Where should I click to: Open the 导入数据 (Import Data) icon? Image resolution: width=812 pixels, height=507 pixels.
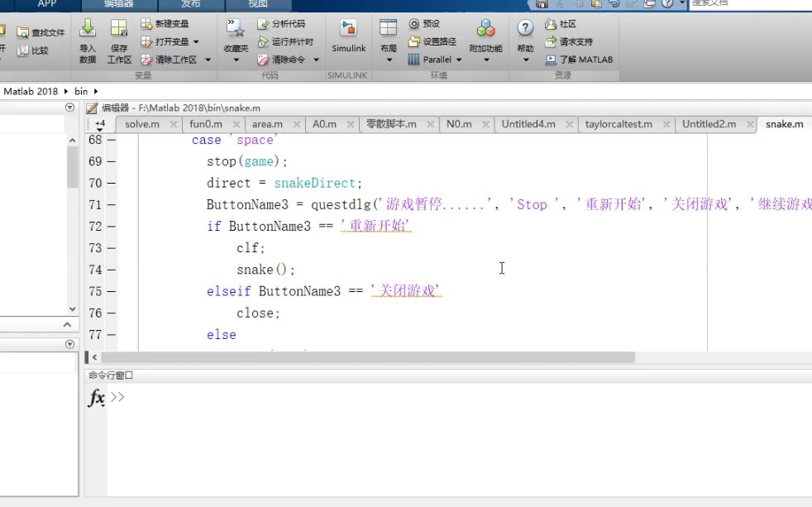88,39
